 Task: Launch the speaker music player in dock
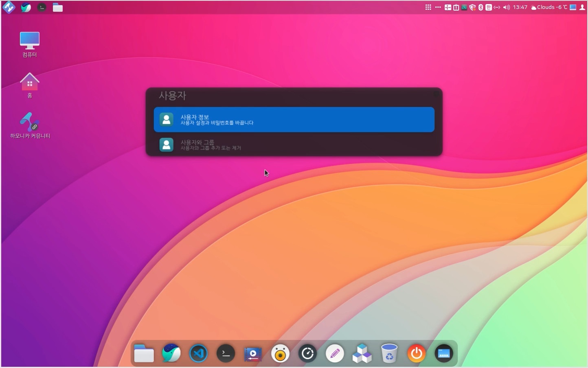coord(280,353)
